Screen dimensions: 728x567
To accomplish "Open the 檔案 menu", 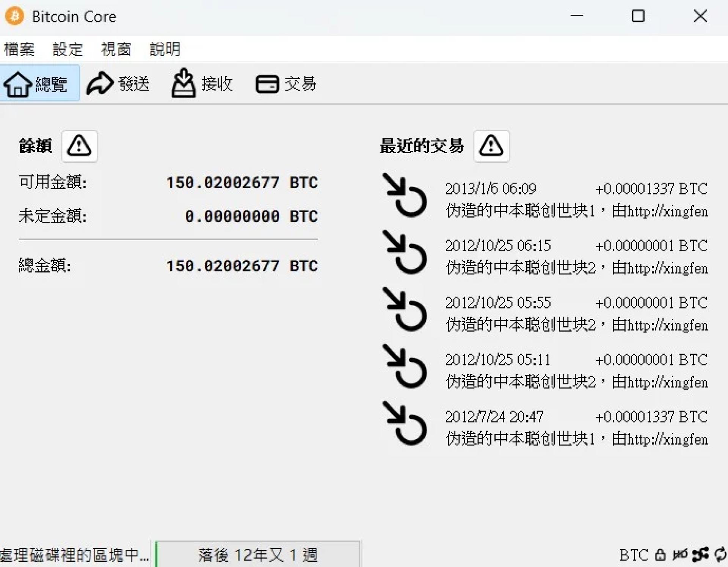I will tap(19, 49).
